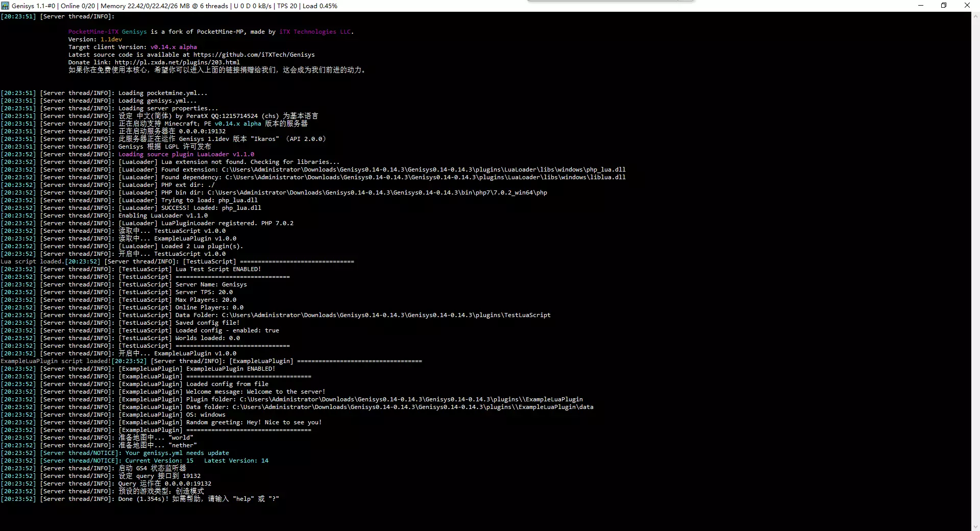This screenshot has width=980, height=531.
Task: Click the scrollbar down arrow
Action: pos(975,526)
